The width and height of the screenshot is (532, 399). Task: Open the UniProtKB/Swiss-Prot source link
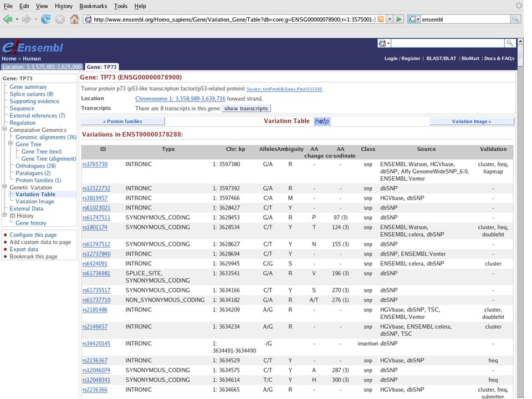tap(284, 89)
